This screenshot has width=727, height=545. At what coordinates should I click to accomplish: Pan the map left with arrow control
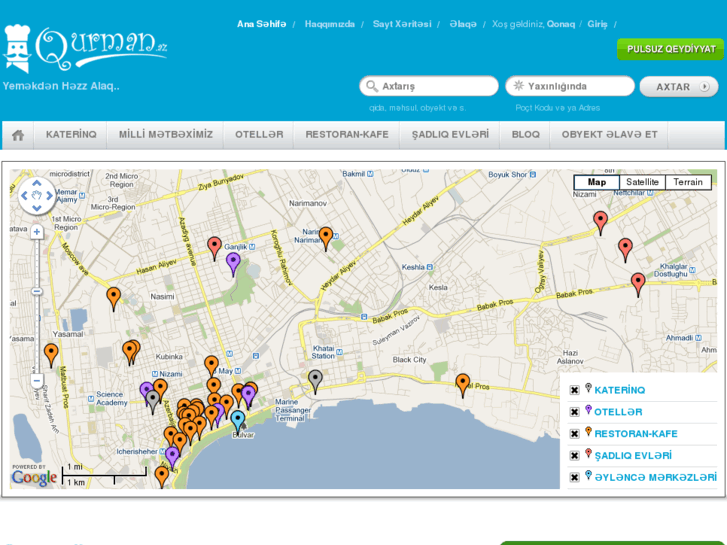(x=25, y=196)
